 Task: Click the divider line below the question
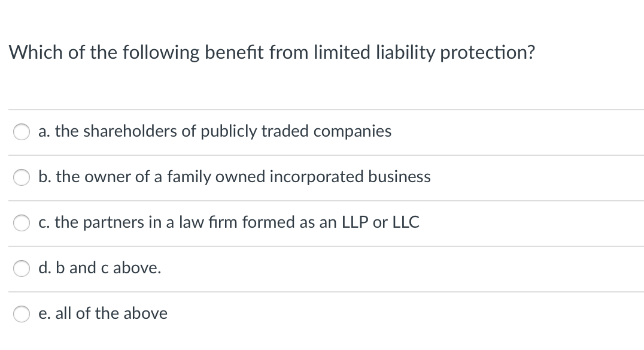(322, 110)
